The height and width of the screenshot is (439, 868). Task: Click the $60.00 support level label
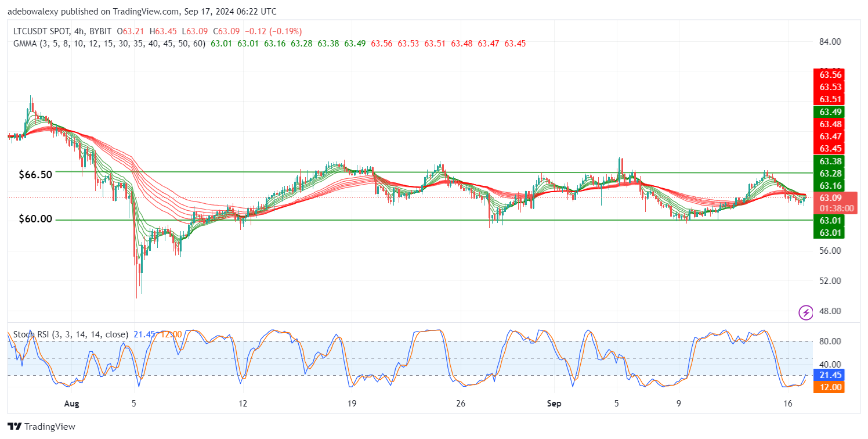(x=34, y=219)
